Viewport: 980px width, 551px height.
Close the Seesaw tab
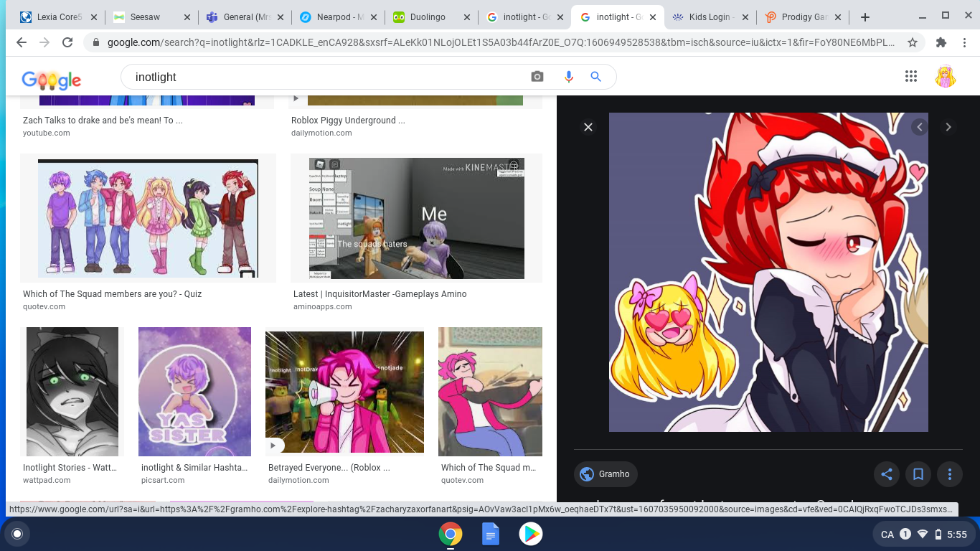(187, 17)
